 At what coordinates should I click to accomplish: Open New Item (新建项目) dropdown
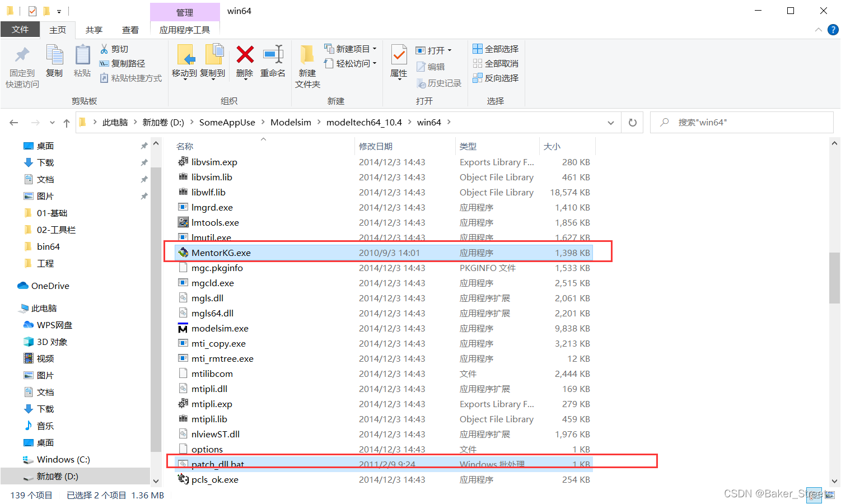point(351,49)
